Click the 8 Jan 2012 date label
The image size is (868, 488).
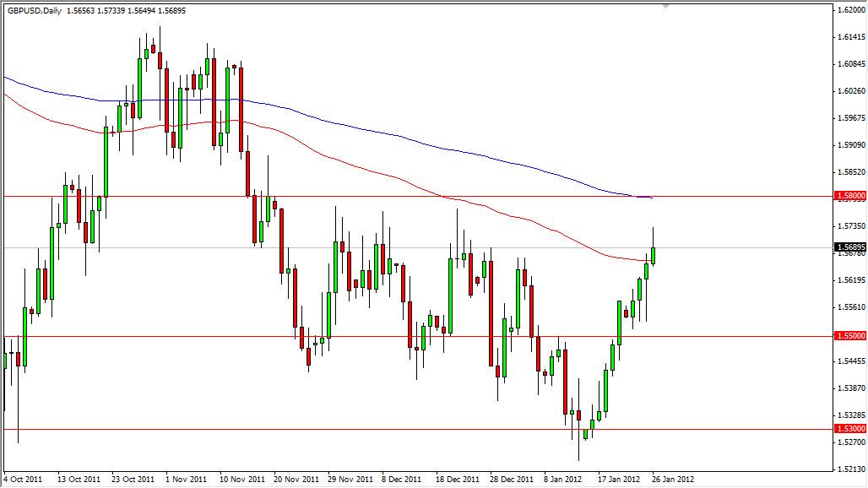coord(563,480)
